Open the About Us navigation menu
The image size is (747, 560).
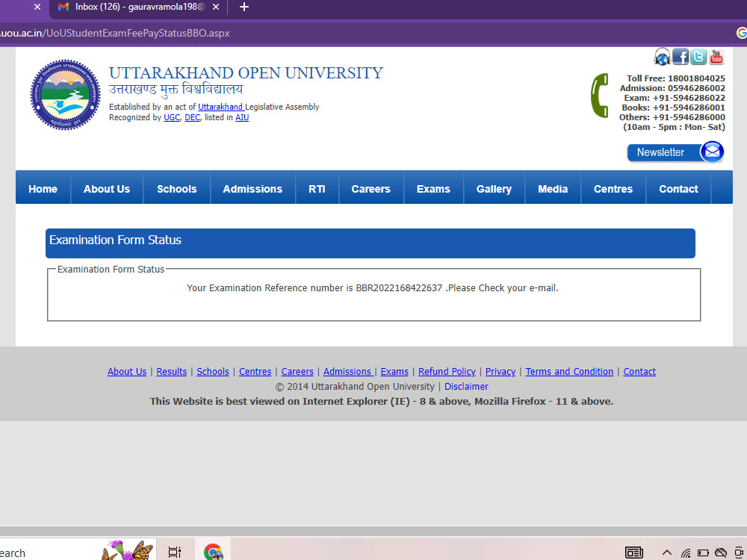[x=107, y=189]
